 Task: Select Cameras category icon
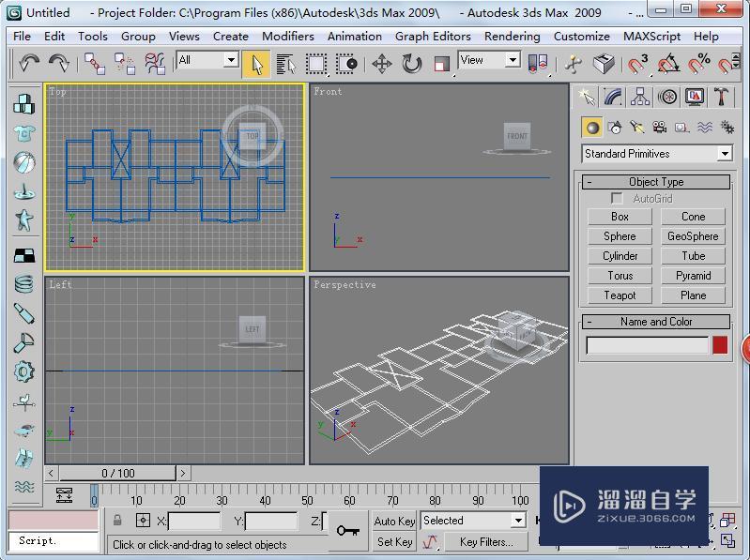pyautogui.click(x=660, y=128)
